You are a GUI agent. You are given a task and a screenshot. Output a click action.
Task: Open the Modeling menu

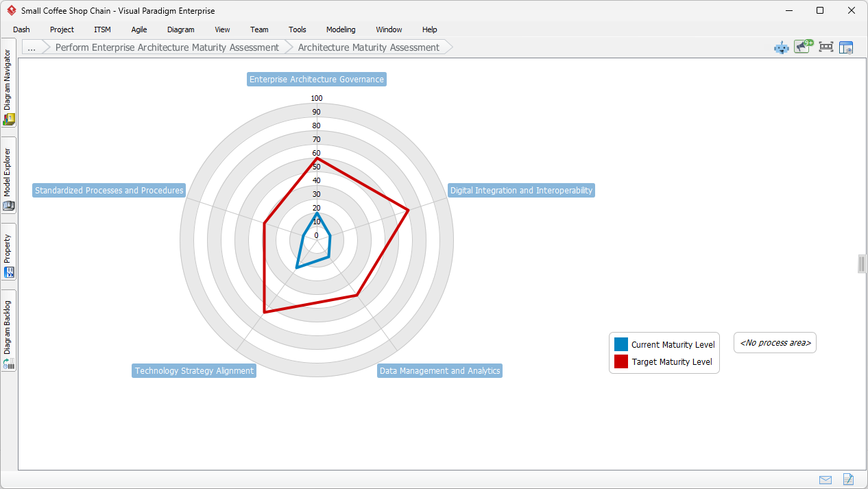340,29
